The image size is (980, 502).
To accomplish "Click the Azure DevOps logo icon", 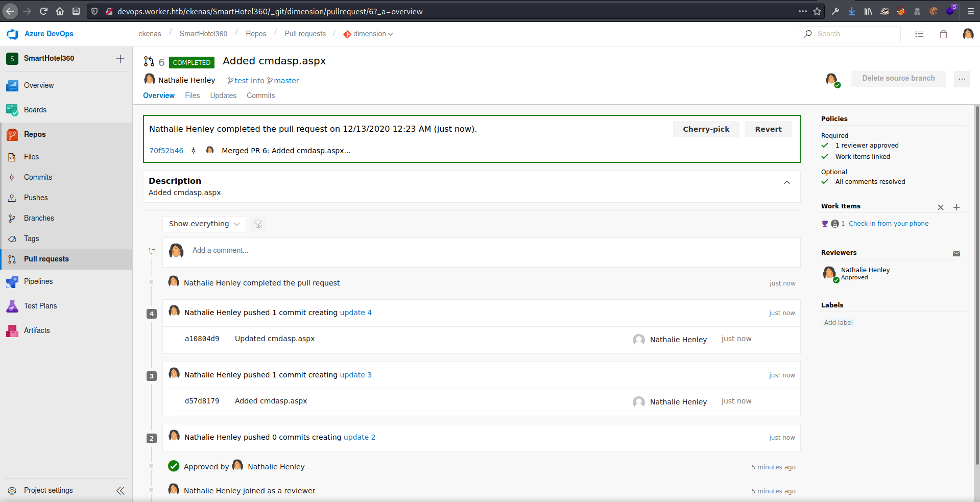I will (x=12, y=34).
